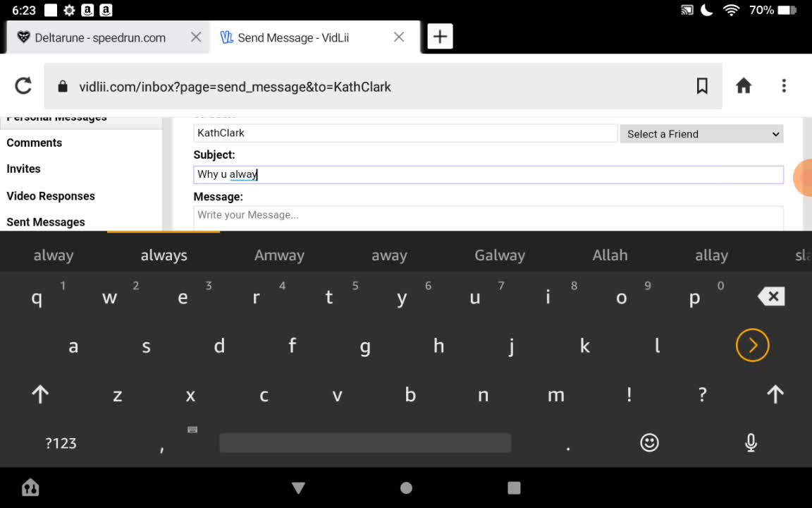
Task: Bookmark this page using the bookmark icon
Action: [702, 86]
